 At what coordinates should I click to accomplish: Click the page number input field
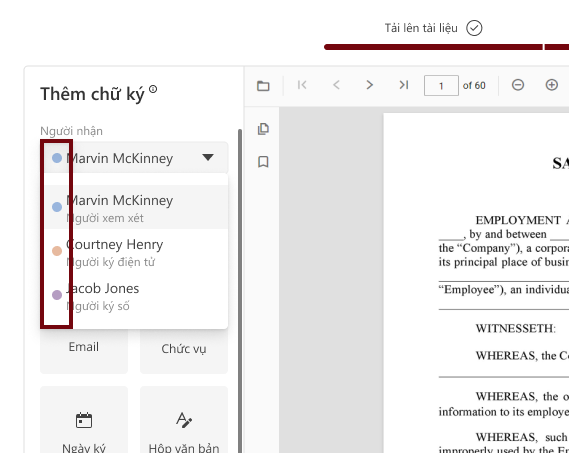coord(441,86)
